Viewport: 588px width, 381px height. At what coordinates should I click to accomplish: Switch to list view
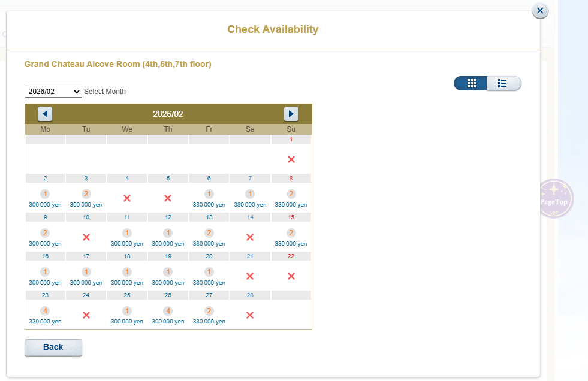click(503, 83)
